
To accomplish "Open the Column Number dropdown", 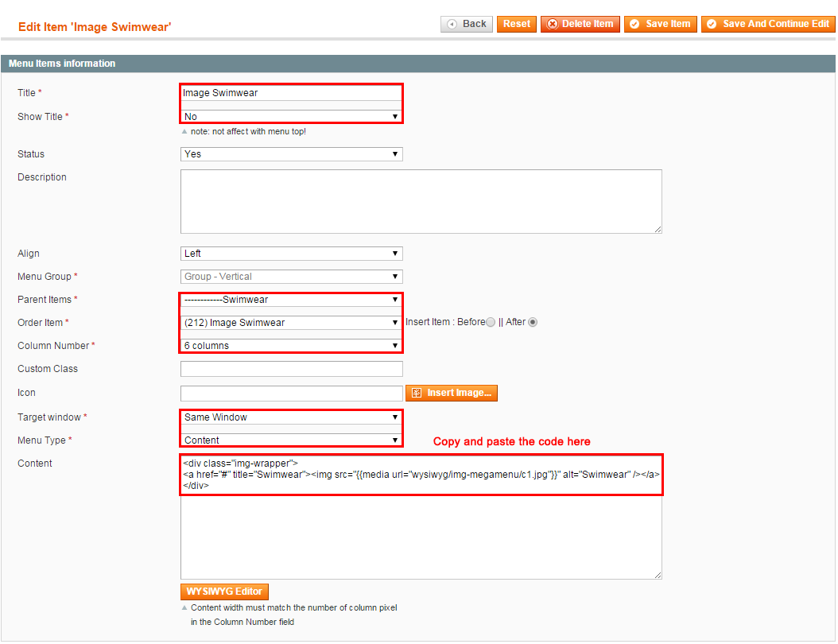I will pos(291,346).
